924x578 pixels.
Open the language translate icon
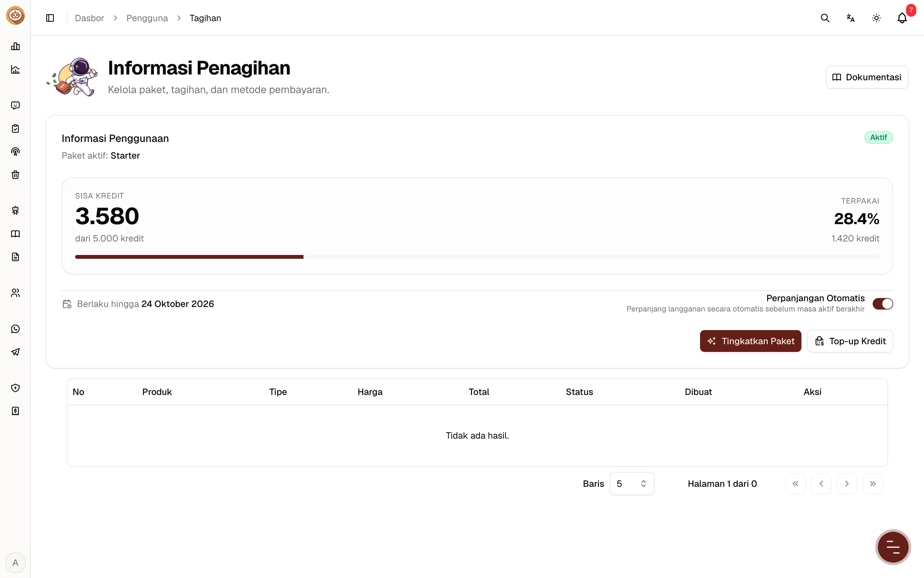[x=850, y=18]
